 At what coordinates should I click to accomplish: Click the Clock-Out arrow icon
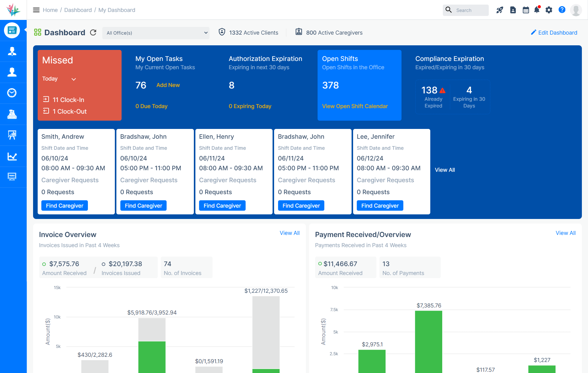46,111
